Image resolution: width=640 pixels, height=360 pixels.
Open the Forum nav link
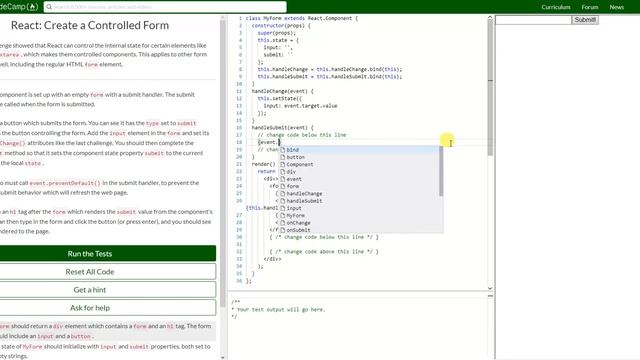[x=590, y=7]
